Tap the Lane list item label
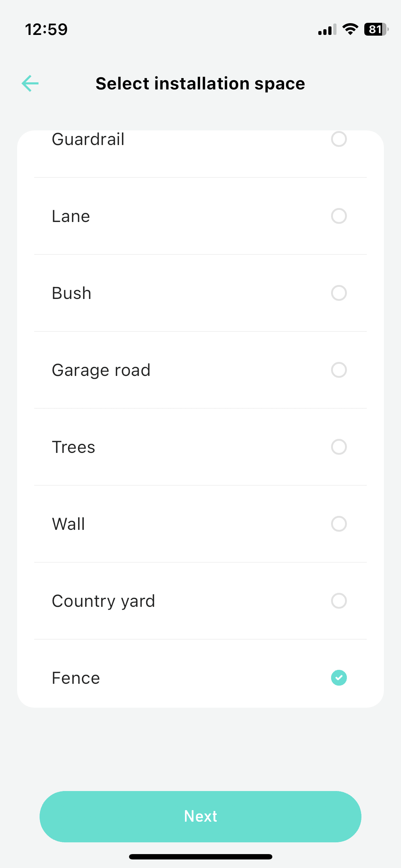 click(71, 216)
